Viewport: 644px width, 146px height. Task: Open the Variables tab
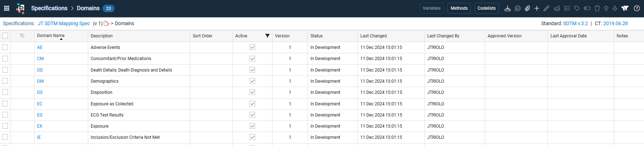point(432,8)
